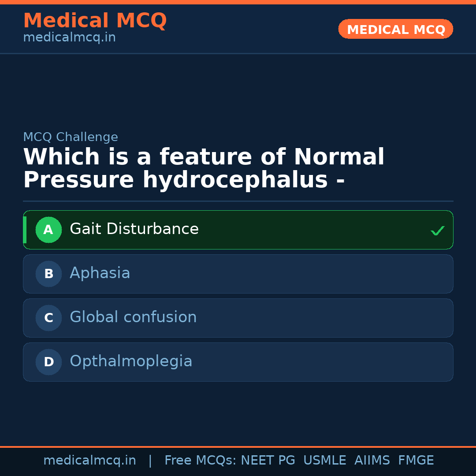476x476 pixels.
Task: Select the Gait Disturbance answer
Action: click(x=134, y=229)
